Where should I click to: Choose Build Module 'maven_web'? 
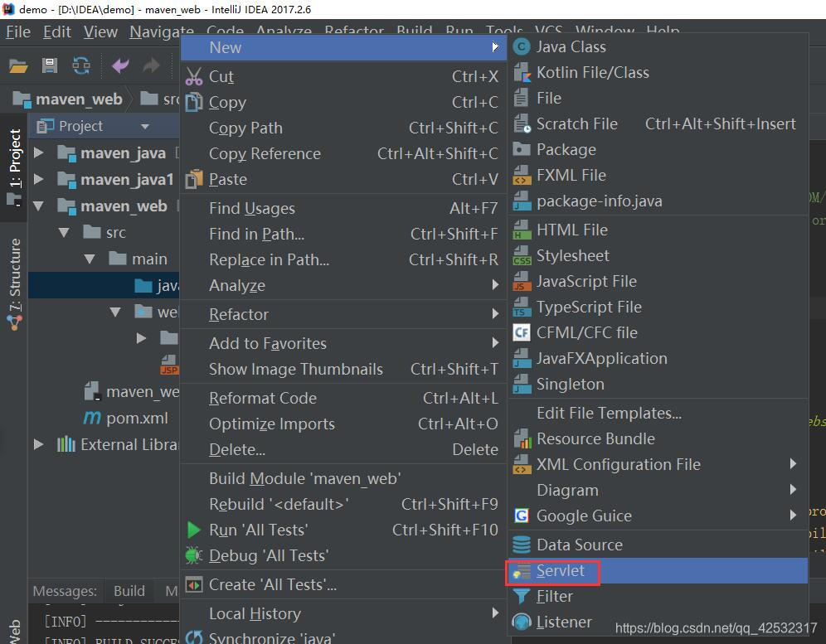click(x=343, y=479)
